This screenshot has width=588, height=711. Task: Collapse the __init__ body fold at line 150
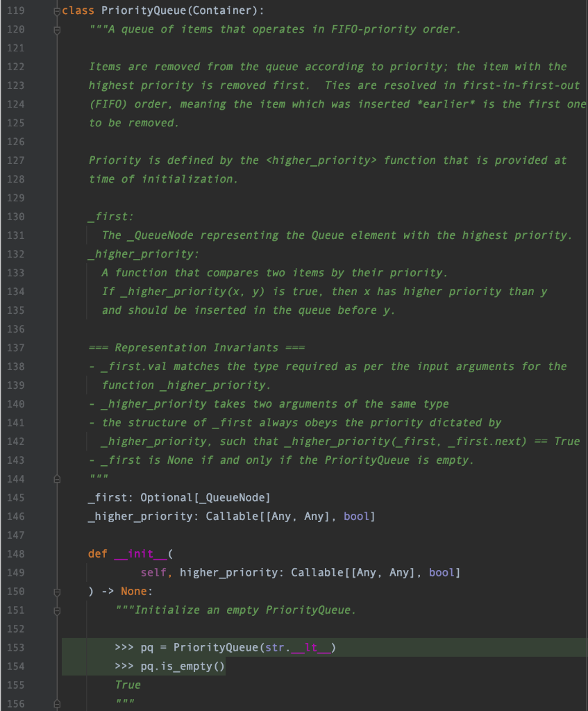pos(56,591)
